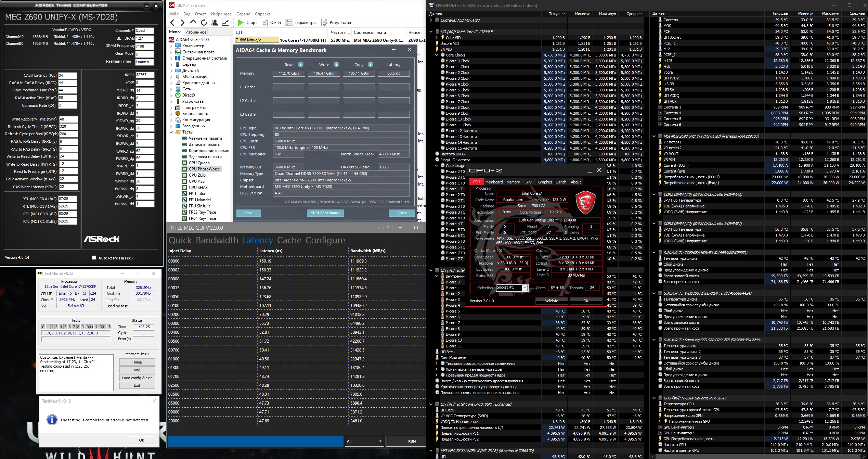Image resolution: width=868 pixels, height=459 pixels.
Task: Open the AIDA64 graph chart toolbar icon
Action: [x=225, y=23]
